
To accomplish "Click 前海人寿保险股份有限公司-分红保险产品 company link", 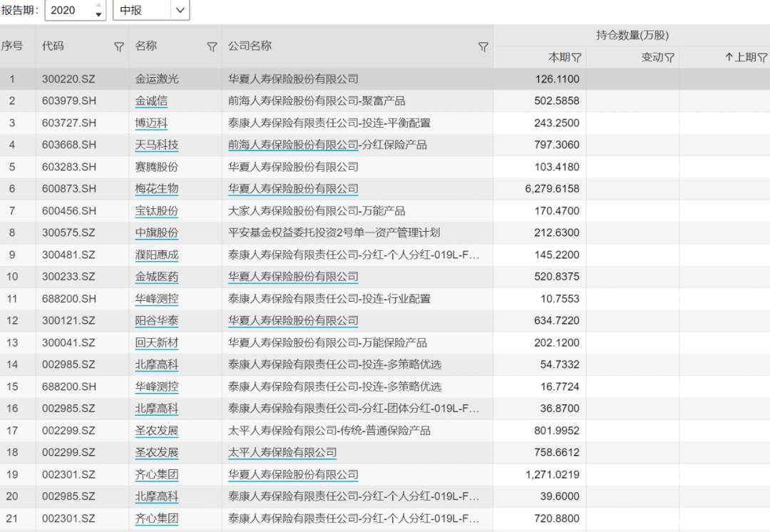I will [x=327, y=145].
